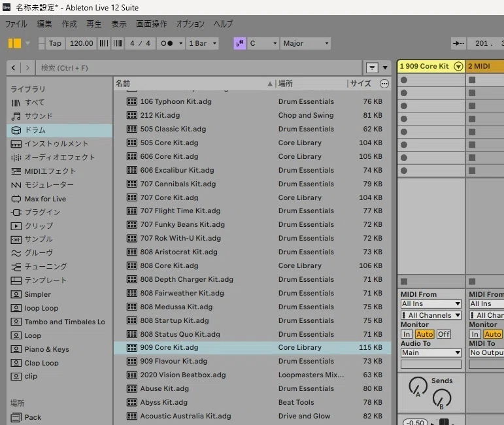504x425 pixels.
Task: Sort list by サイズ column header
Action: point(360,84)
